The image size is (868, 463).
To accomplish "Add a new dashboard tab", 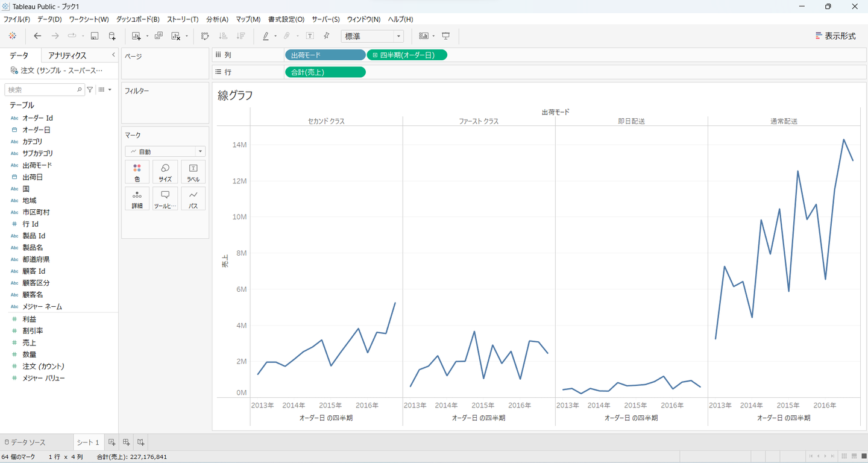I will [x=127, y=443].
